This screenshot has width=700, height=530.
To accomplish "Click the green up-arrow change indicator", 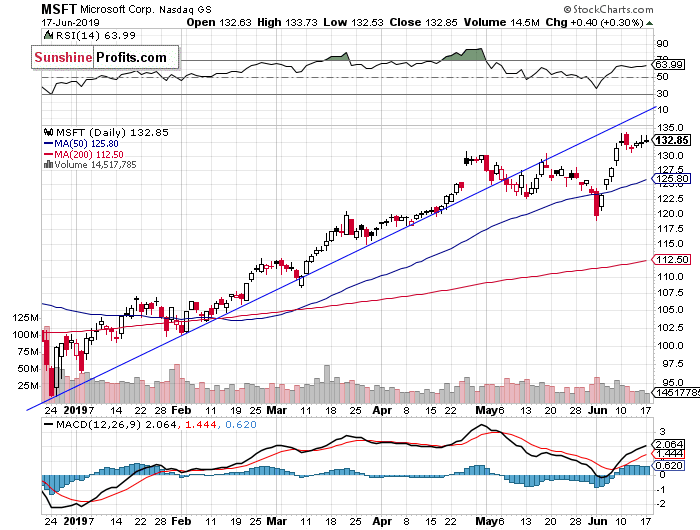I will point(650,23).
